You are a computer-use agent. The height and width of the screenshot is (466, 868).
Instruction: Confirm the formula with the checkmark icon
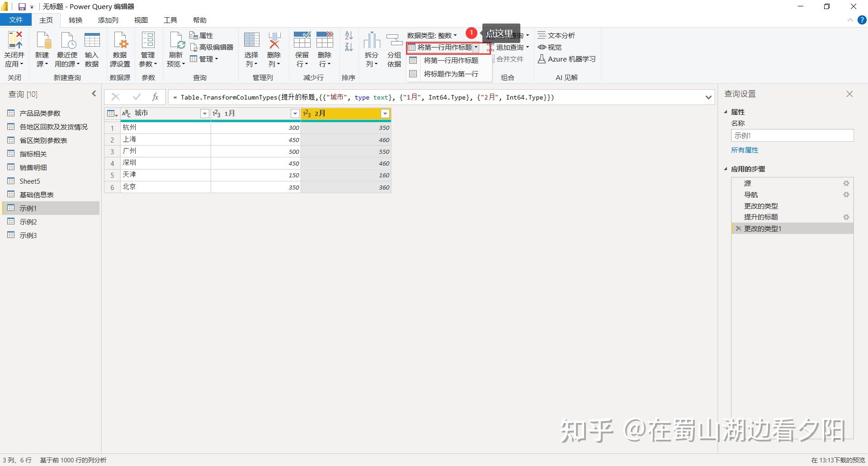coord(137,97)
